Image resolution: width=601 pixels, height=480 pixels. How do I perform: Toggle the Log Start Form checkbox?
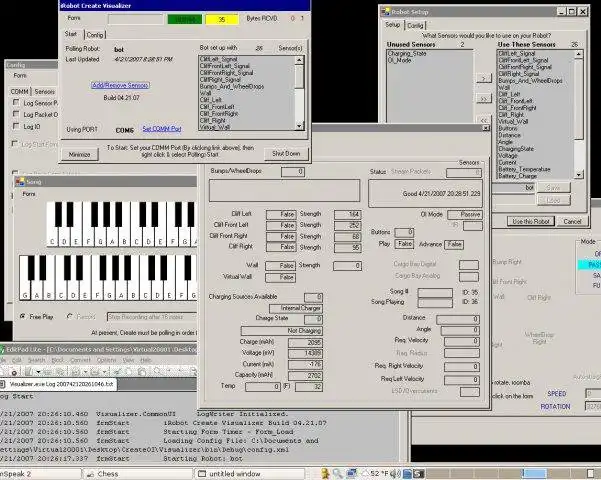pyautogui.click(x=15, y=144)
